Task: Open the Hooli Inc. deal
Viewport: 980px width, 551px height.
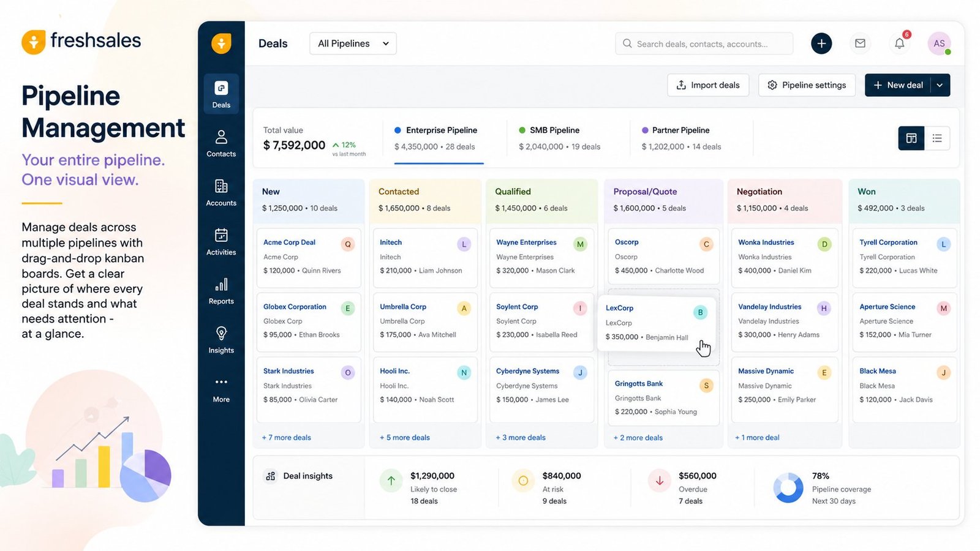Action: (x=425, y=390)
